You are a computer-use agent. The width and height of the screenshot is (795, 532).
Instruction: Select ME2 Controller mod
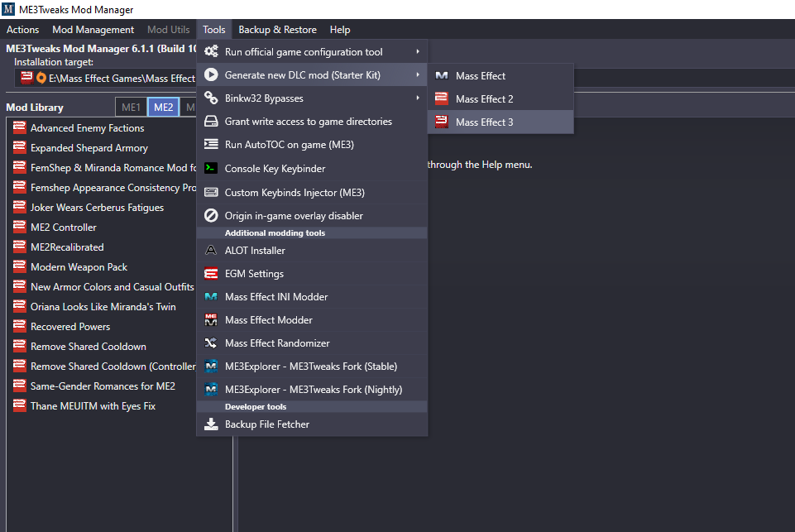tap(64, 228)
